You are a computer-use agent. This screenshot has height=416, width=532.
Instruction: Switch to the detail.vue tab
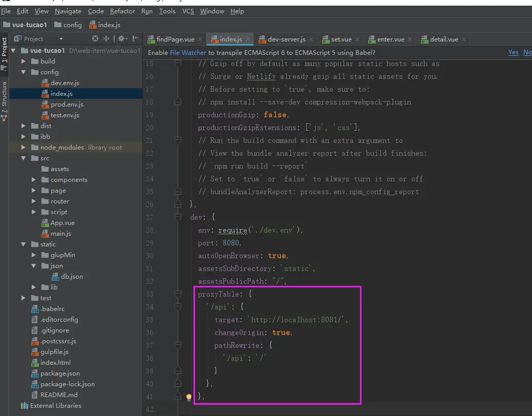coord(443,39)
